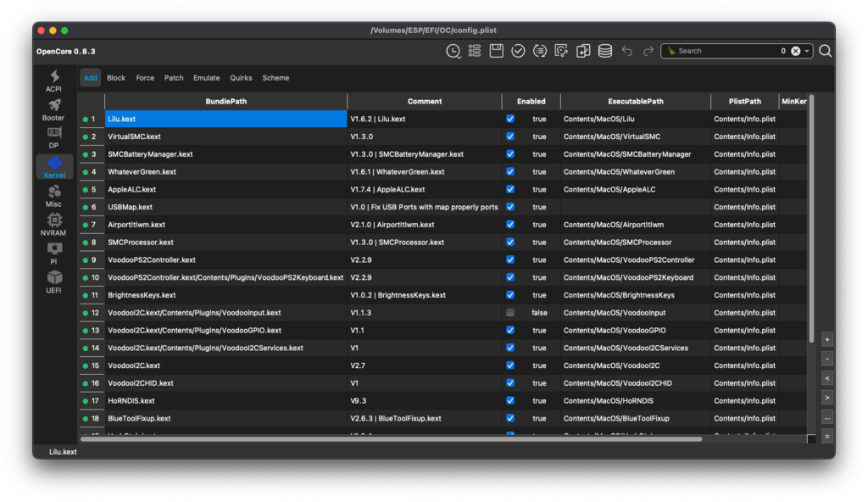Click the magnifier search icon
Screen dimensions: 868x502
(x=825, y=51)
